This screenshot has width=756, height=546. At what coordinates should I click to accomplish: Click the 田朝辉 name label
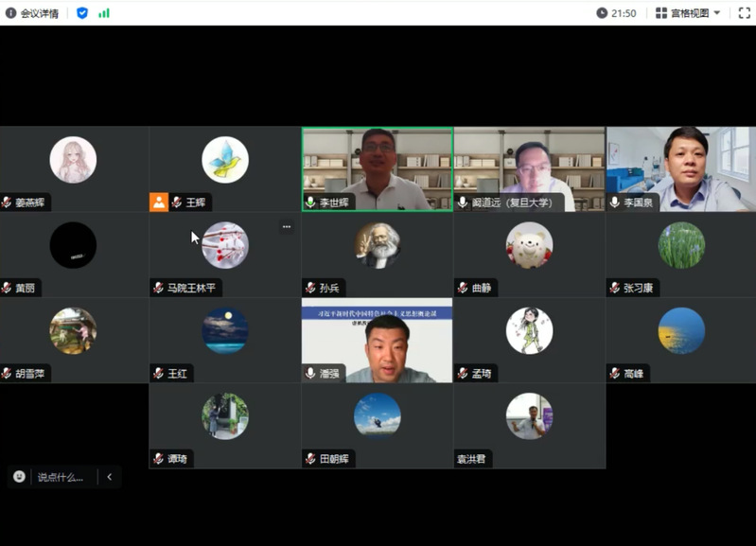tap(334, 459)
